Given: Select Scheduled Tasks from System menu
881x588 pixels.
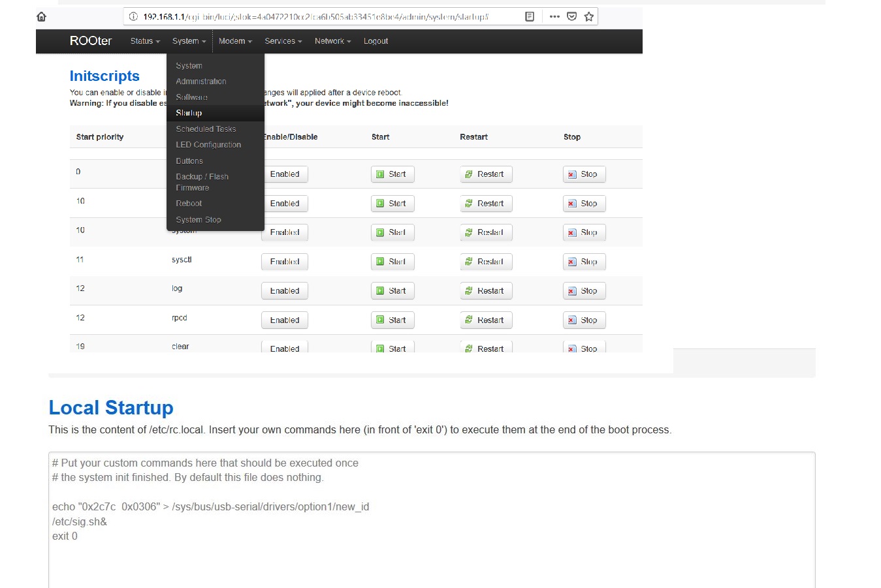Looking at the screenshot, I should [x=206, y=129].
